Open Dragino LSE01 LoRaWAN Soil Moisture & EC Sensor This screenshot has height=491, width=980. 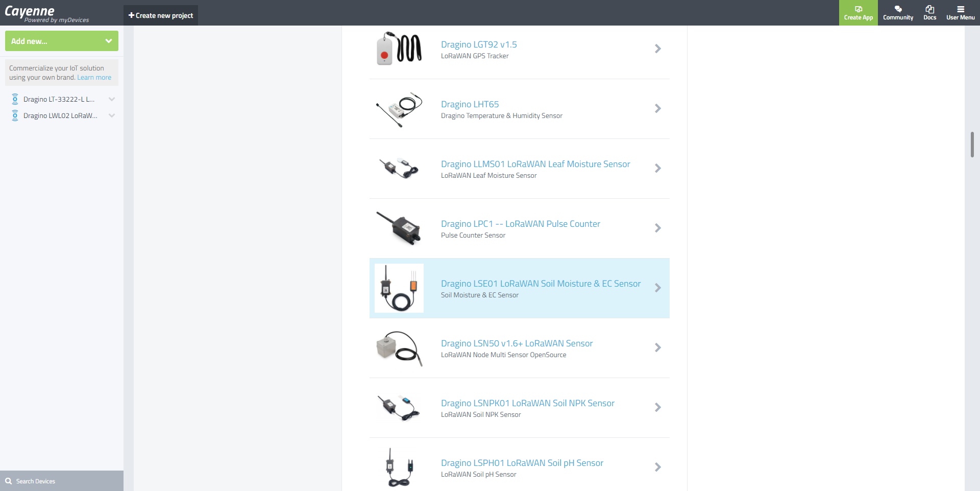point(541,284)
